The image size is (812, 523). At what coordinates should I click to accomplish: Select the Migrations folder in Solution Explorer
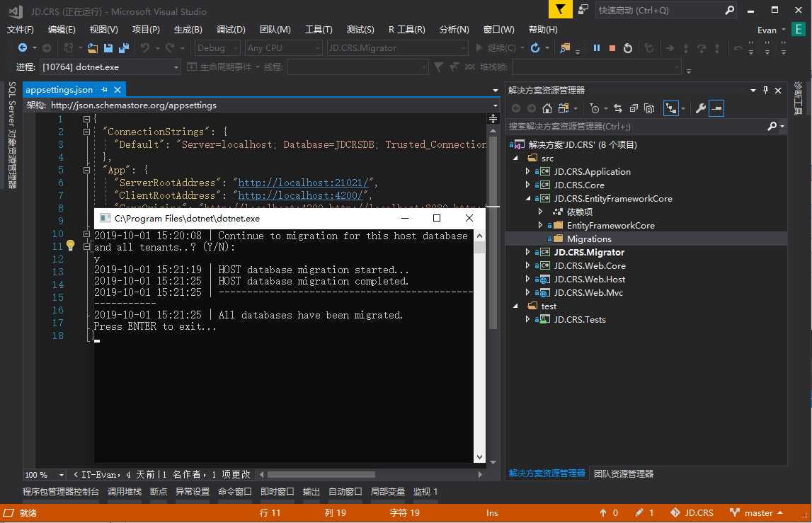[589, 238]
